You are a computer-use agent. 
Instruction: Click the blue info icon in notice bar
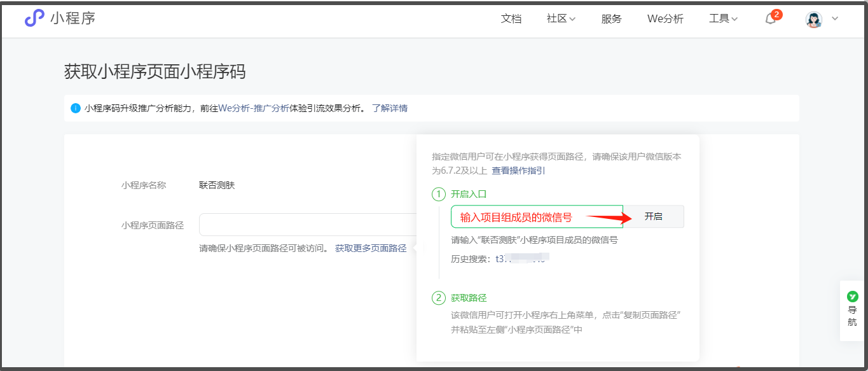point(76,108)
